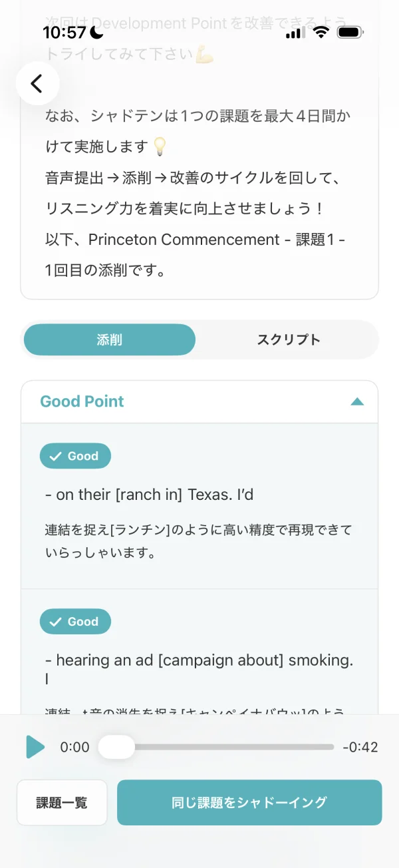Click the second Good badge
399x868 pixels.
click(75, 622)
